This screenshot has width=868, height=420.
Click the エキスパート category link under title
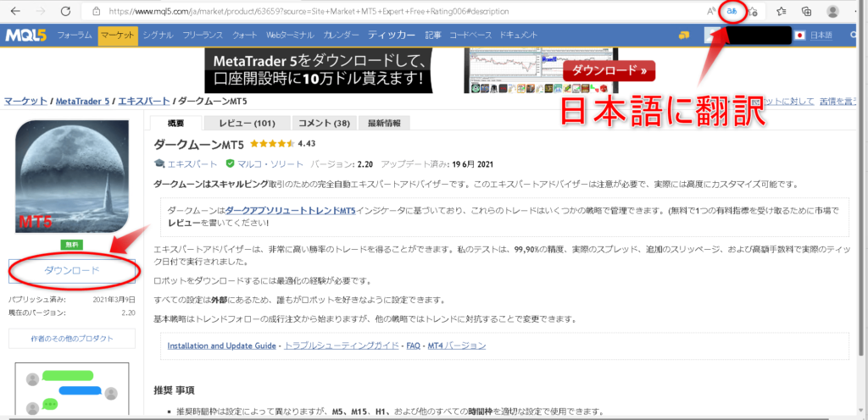pyautogui.click(x=192, y=164)
